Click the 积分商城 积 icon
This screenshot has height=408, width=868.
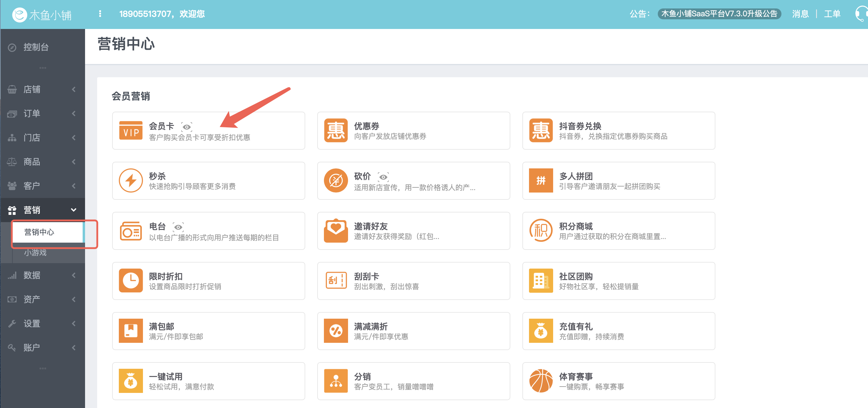541,231
